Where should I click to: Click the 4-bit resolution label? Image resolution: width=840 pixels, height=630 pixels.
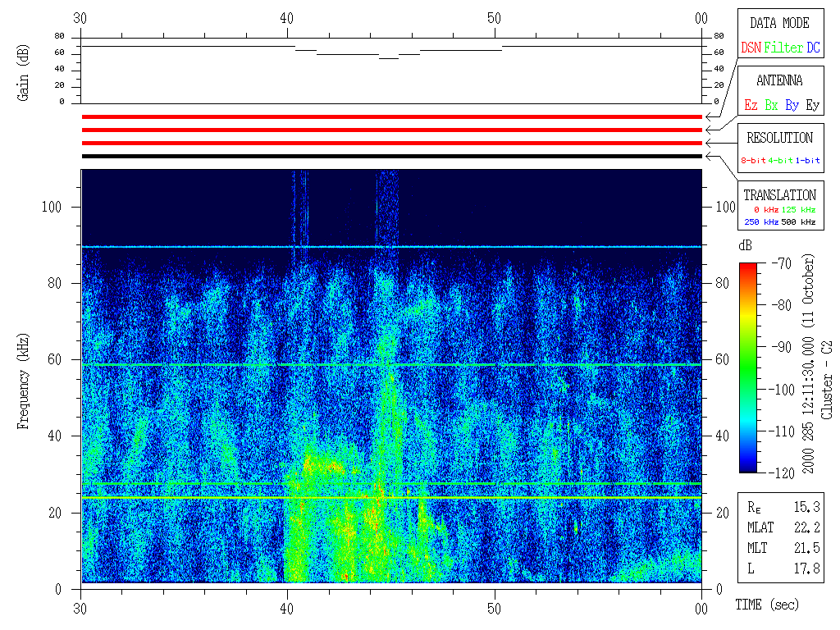click(781, 161)
